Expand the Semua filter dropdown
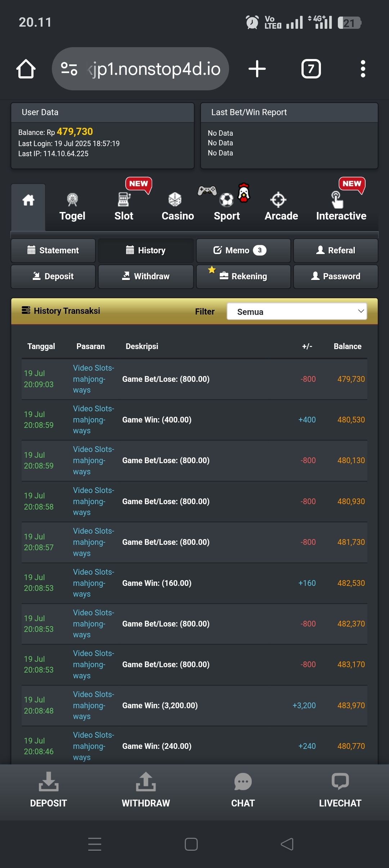The width and height of the screenshot is (389, 868). 297,311
